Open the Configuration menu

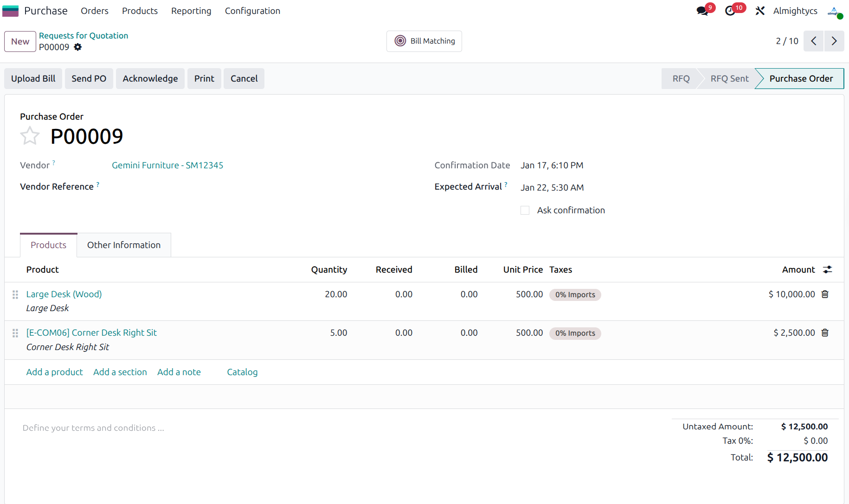tap(252, 11)
